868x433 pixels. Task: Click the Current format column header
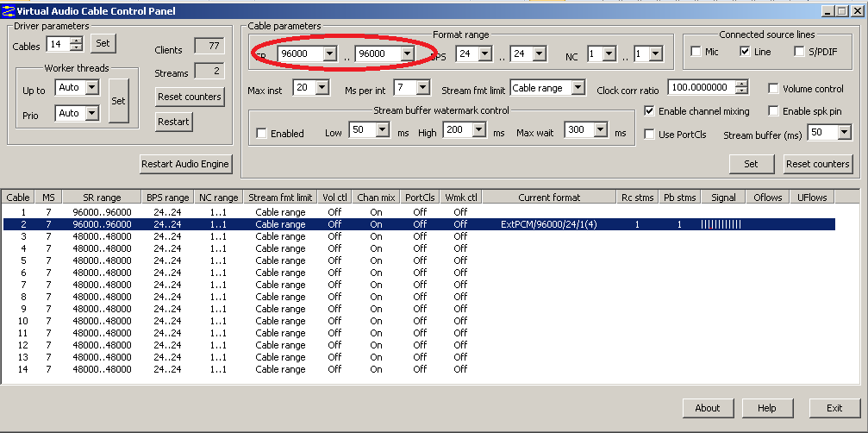pyautogui.click(x=549, y=198)
